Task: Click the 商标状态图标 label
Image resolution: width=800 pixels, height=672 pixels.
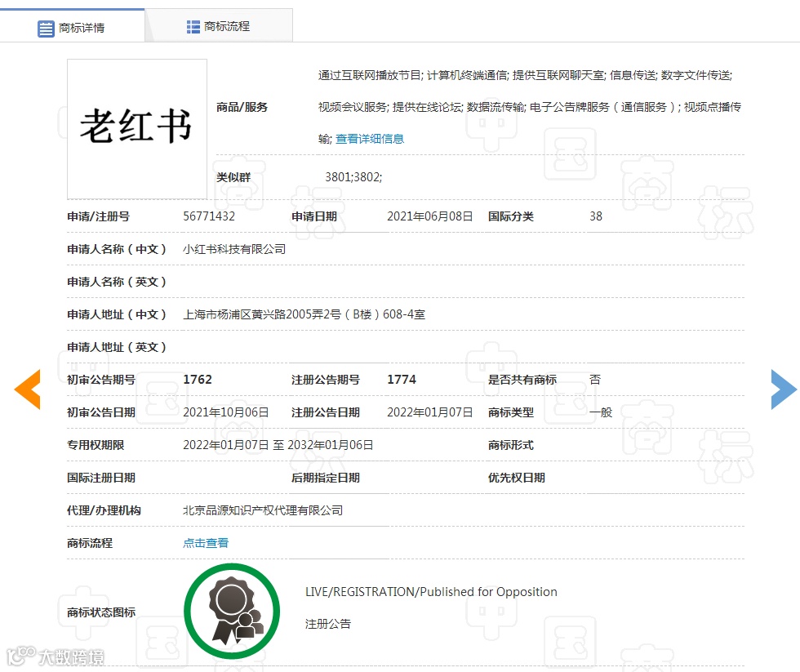Action: click(x=101, y=612)
